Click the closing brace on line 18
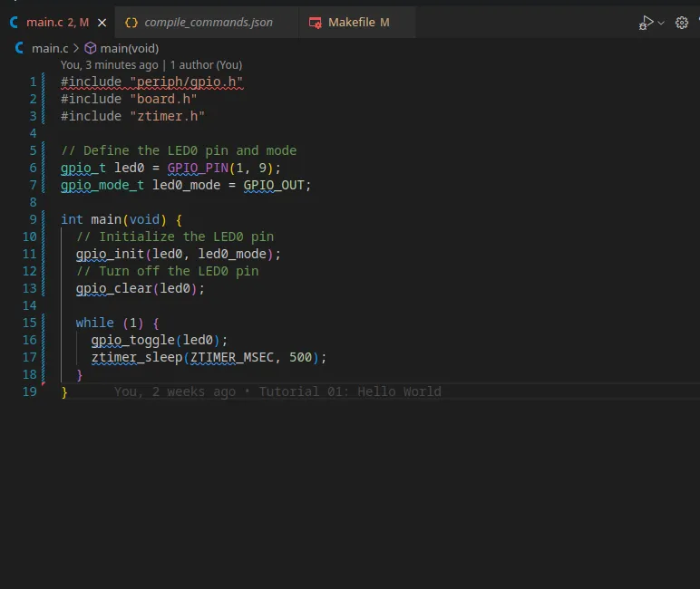The image size is (700, 589). point(80,375)
